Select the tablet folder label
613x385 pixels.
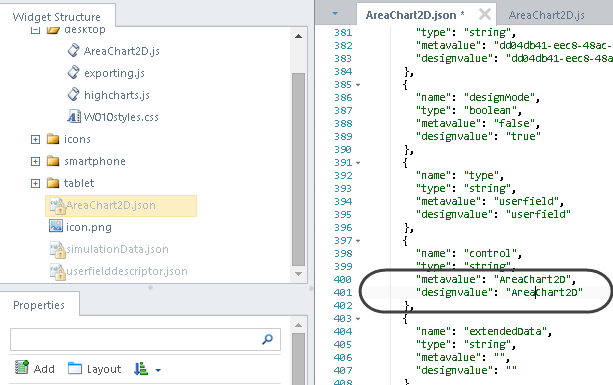point(79,183)
